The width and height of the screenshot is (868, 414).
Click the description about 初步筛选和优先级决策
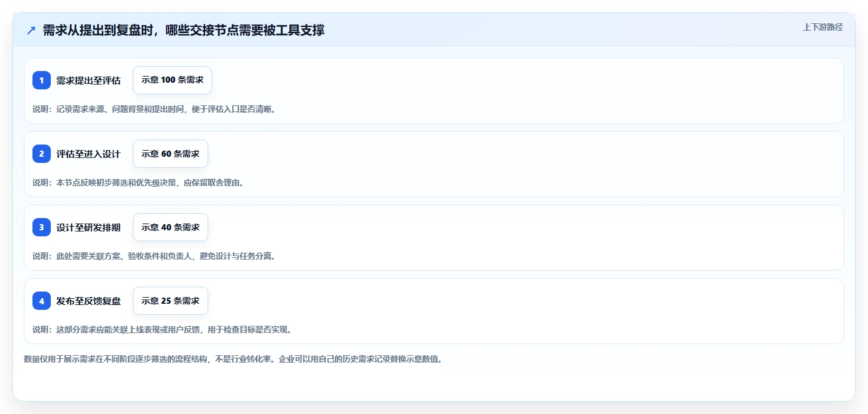point(138,183)
